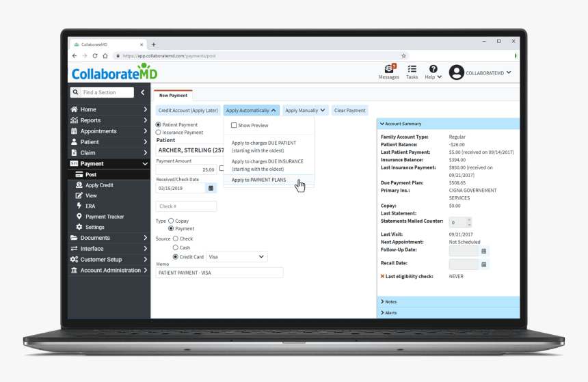
Task: Click the Settings gear icon
Action: pos(79,227)
